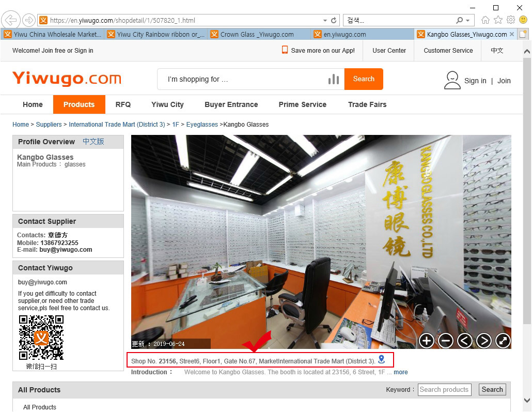
Task: Click the WeChat QR code
Action: coord(41,337)
